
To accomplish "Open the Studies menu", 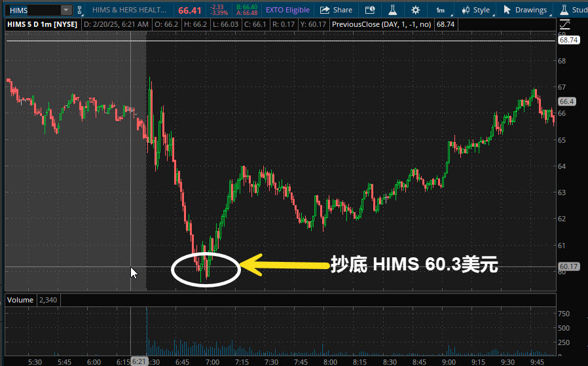I will 574,10.
